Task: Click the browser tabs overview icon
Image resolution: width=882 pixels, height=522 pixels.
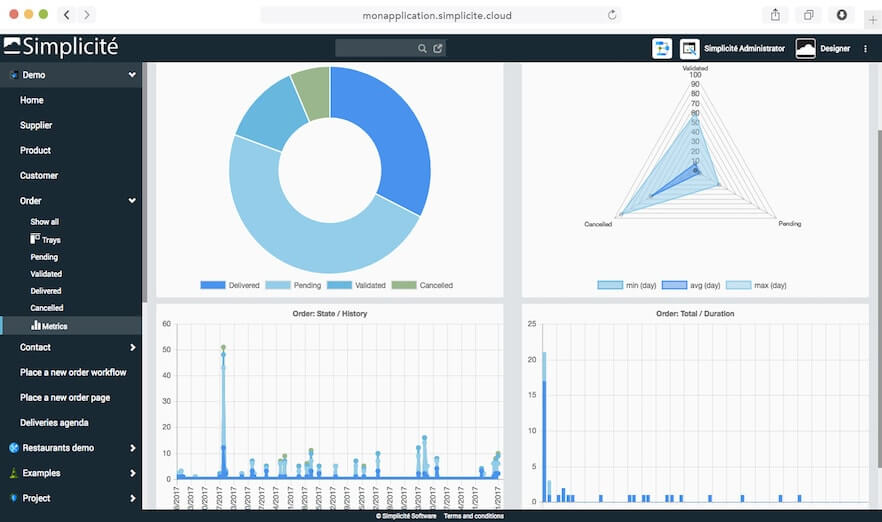Action: 808,15
